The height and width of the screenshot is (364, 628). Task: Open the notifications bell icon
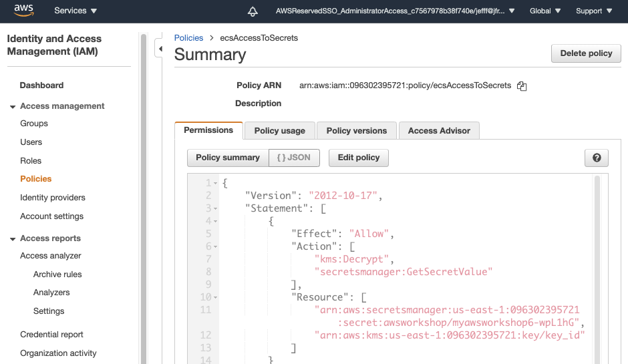(253, 11)
